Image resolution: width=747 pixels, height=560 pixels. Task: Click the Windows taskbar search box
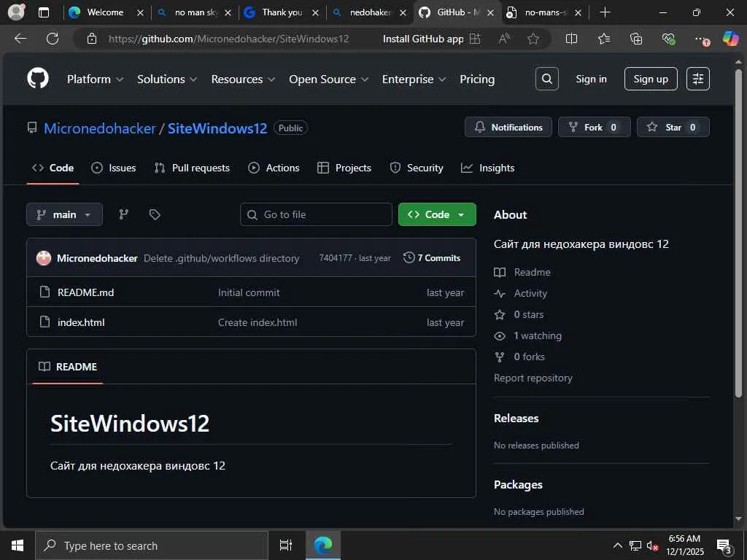click(152, 545)
